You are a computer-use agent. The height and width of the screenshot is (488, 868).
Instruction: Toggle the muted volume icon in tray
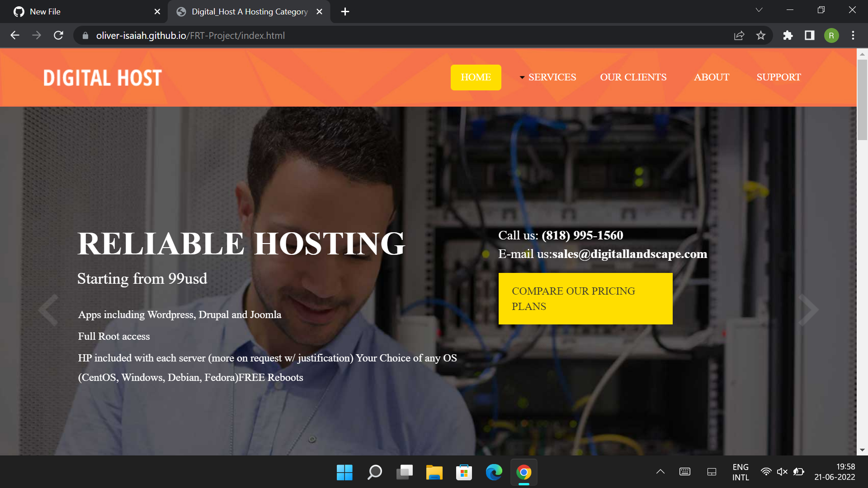coord(782,472)
